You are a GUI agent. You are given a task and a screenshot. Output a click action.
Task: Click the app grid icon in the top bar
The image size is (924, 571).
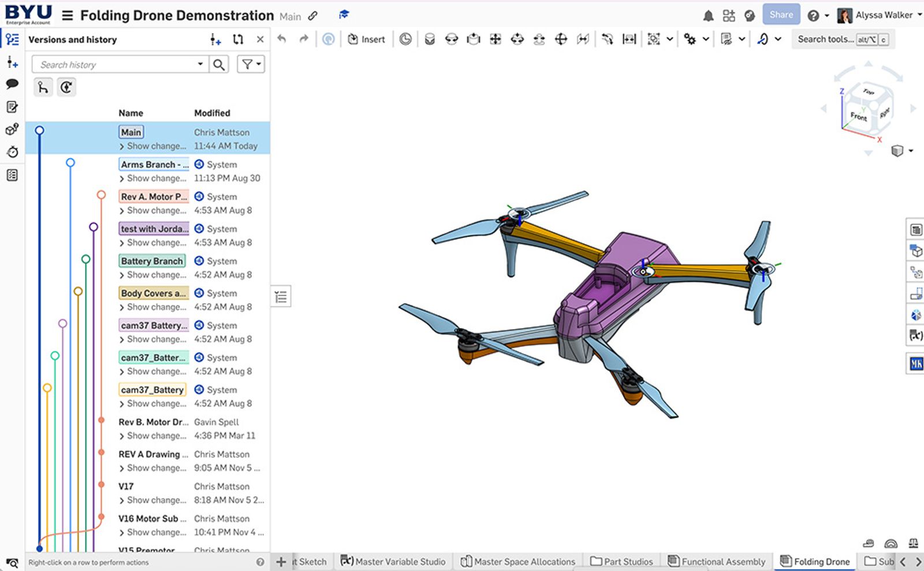point(728,15)
